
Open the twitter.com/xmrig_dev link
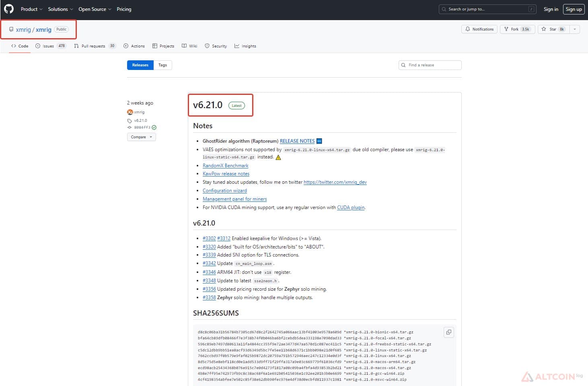335,182
